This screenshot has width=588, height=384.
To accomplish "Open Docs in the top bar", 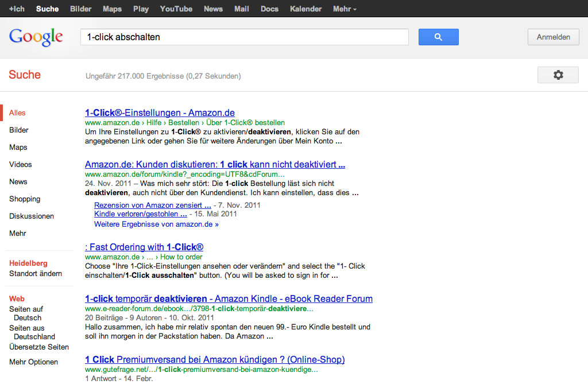I will pos(270,9).
